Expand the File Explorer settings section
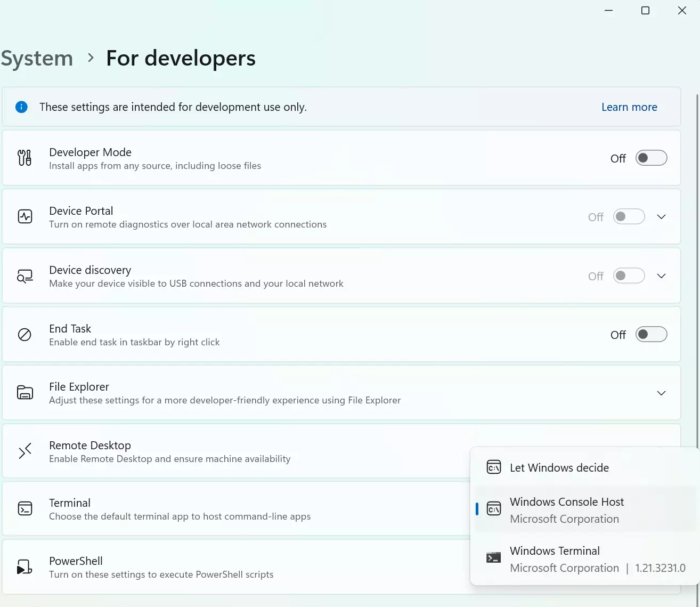 pyautogui.click(x=661, y=393)
